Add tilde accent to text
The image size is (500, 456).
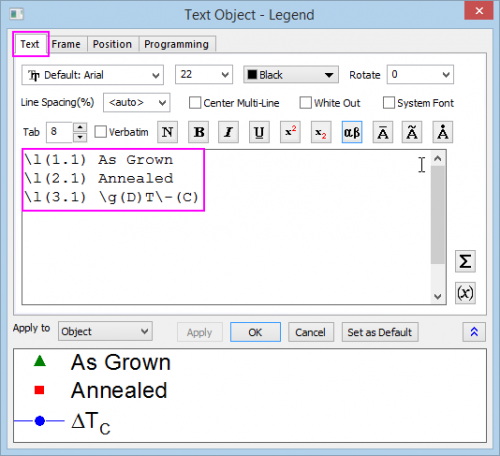[412, 132]
